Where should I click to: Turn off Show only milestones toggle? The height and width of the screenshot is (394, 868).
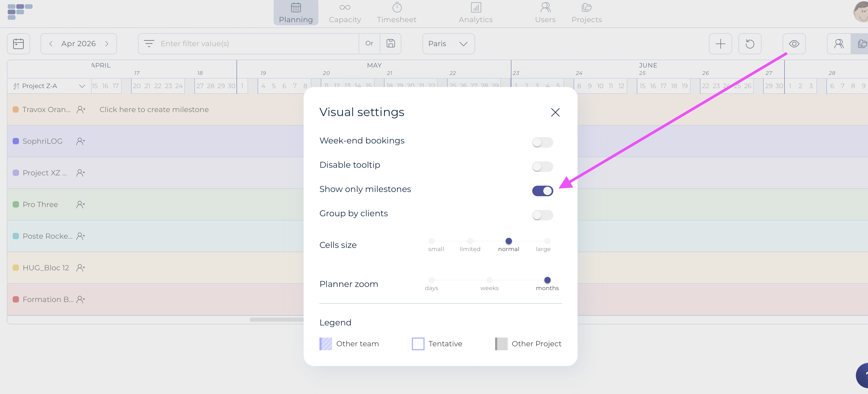542,191
